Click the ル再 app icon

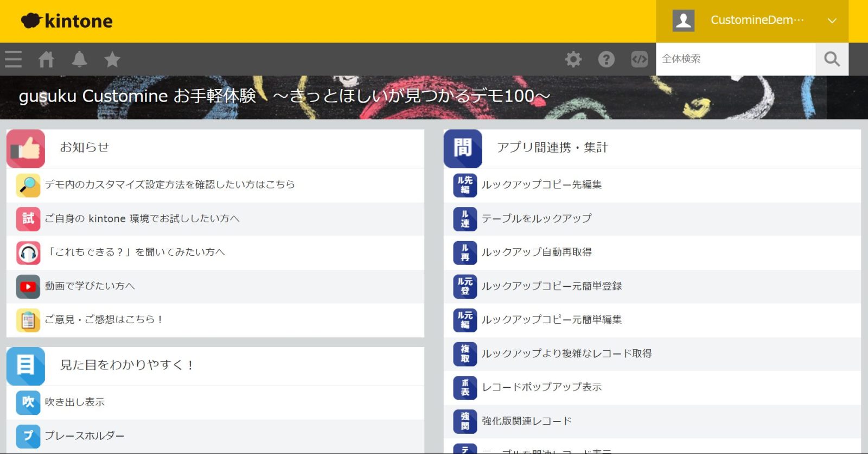tap(465, 253)
